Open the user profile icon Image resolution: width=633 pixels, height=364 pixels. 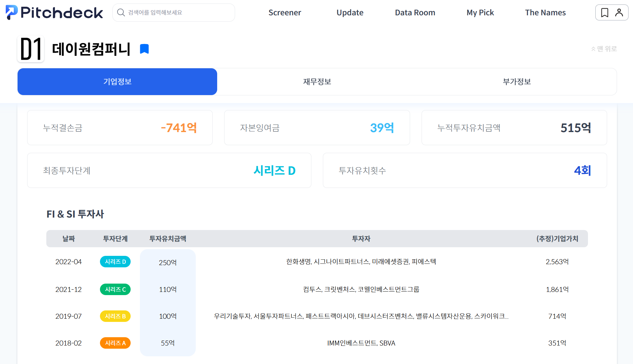pos(619,12)
